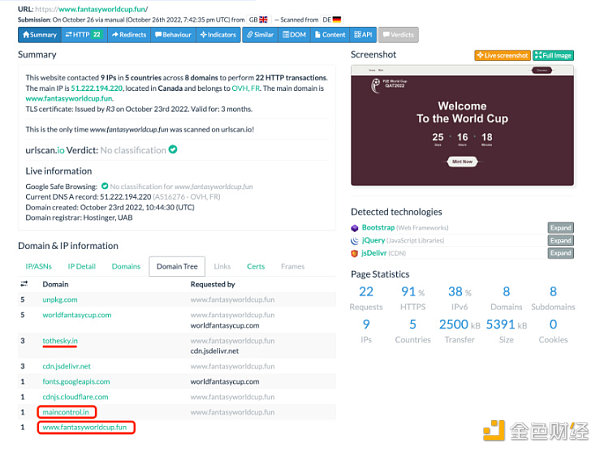Expand the jsDelivr technology details

pos(561,253)
